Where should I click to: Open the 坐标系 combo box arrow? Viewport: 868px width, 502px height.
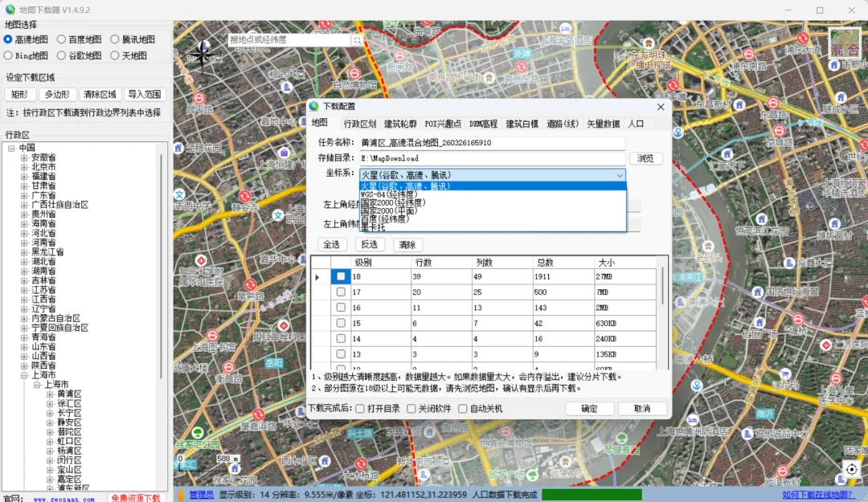coord(620,175)
